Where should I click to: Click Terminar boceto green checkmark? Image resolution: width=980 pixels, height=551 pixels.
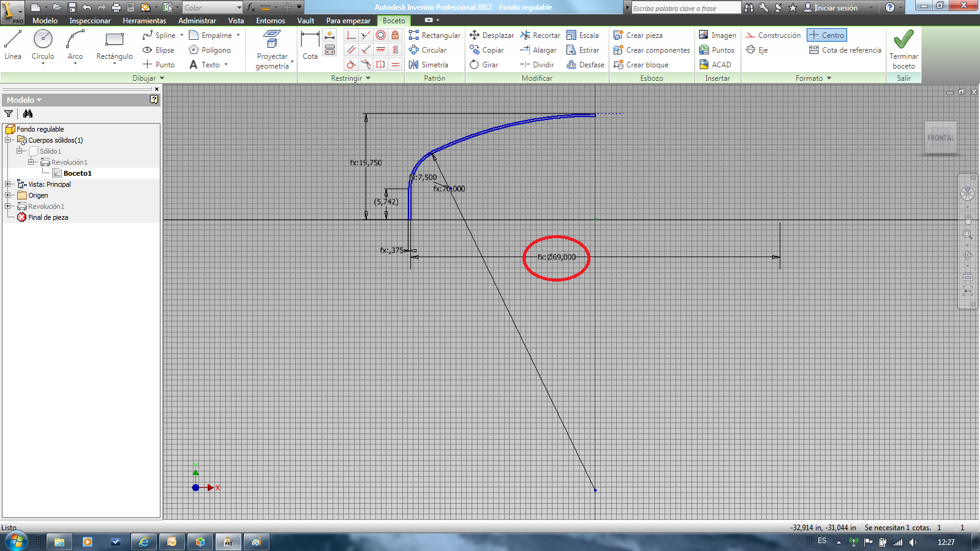click(x=904, y=49)
